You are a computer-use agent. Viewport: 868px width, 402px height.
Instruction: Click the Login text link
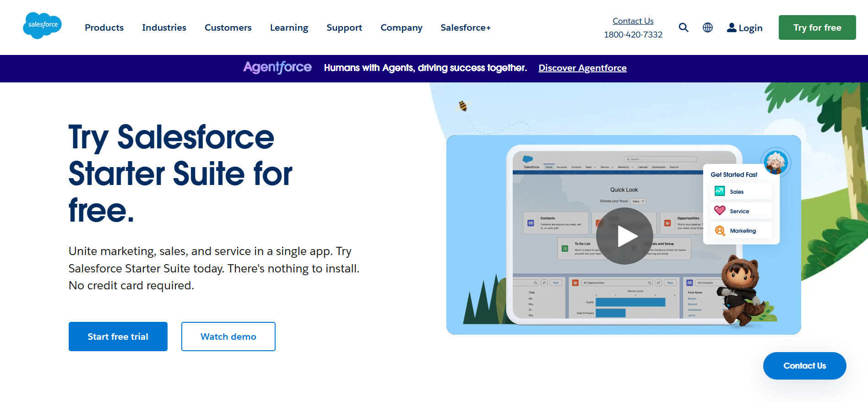pyautogui.click(x=750, y=28)
